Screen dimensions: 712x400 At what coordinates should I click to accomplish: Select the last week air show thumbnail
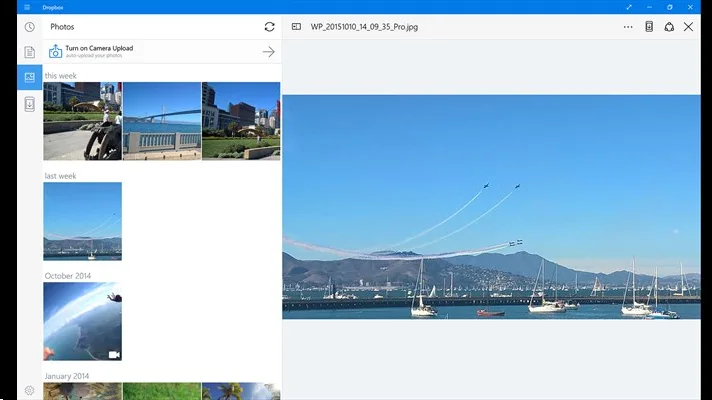(83, 222)
